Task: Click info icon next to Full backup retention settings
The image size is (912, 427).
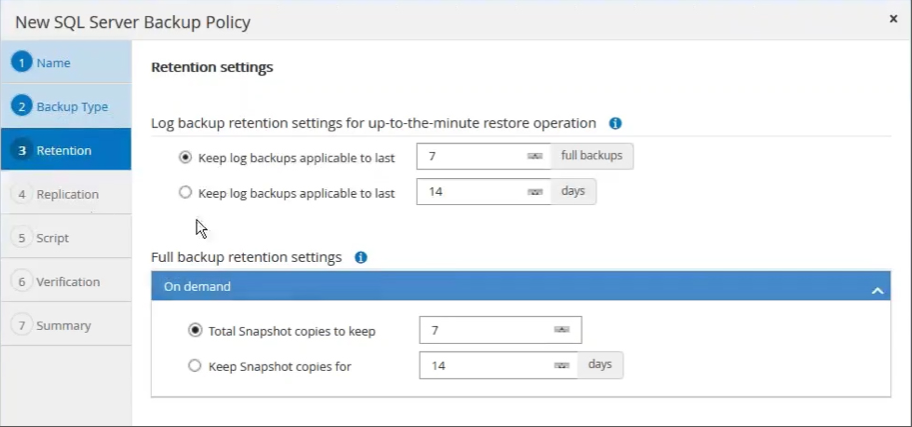Action: click(361, 257)
